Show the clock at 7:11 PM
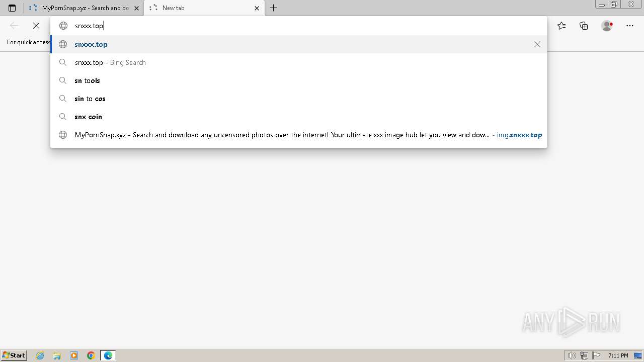644x362 pixels. point(618,355)
